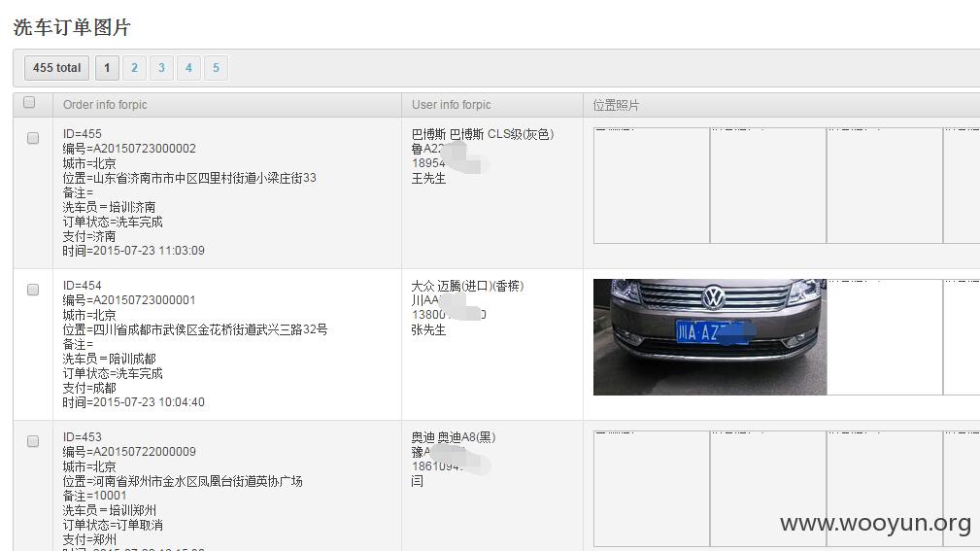Tick the checkbox for order ID=454
The height and width of the screenshot is (551, 980).
pyautogui.click(x=33, y=290)
